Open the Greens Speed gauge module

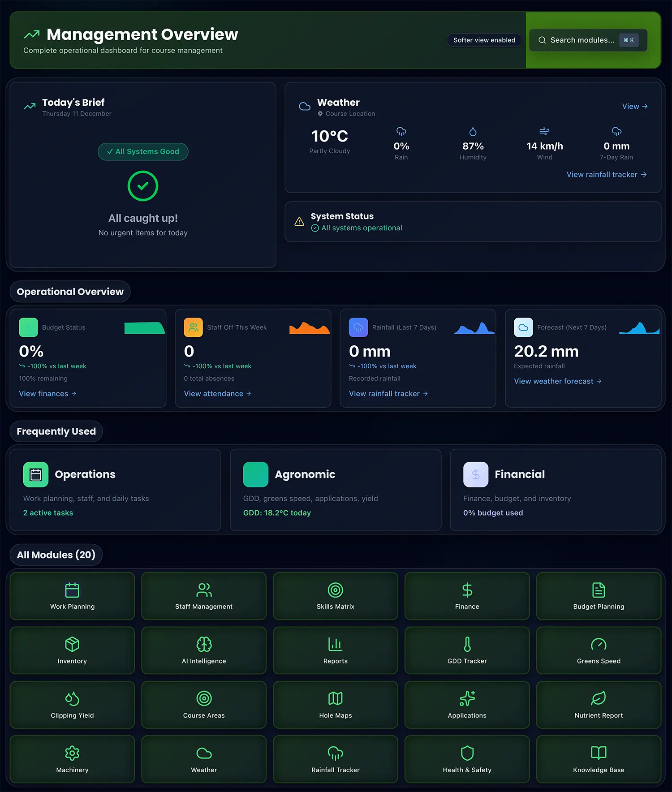click(599, 650)
